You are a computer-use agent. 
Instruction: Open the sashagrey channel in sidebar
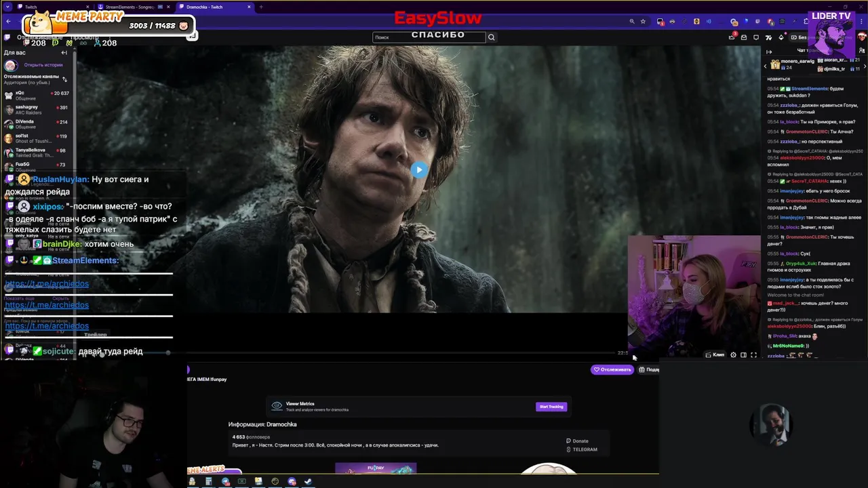(37, 109)
